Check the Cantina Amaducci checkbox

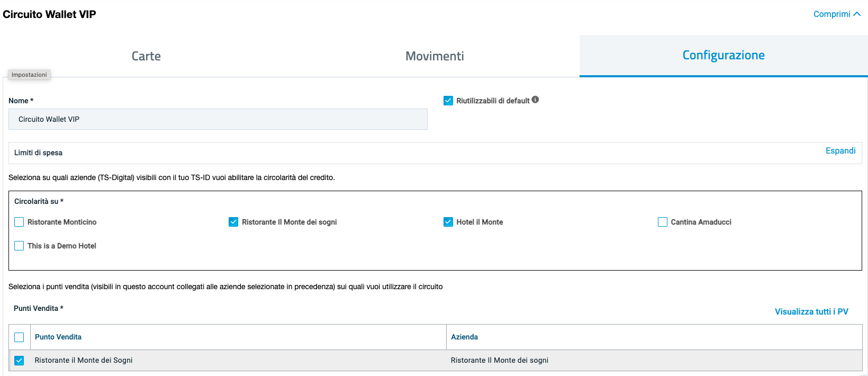pos(663,222)
